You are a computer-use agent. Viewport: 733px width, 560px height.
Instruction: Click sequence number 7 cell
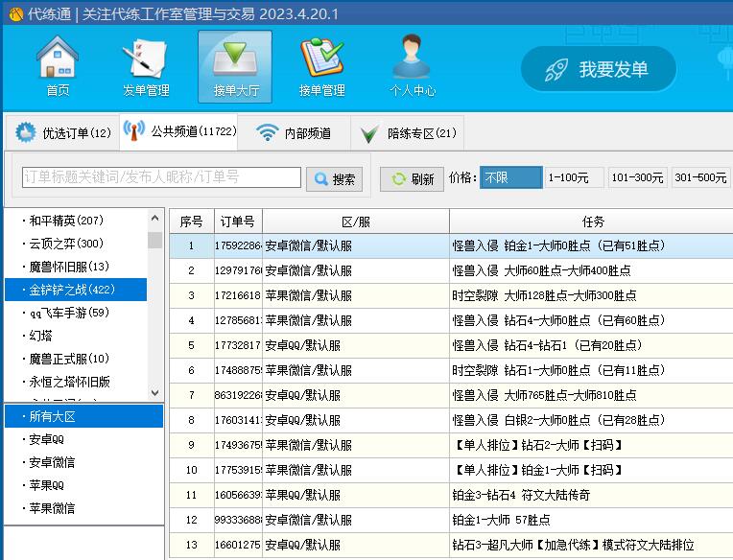coord(191,395)
